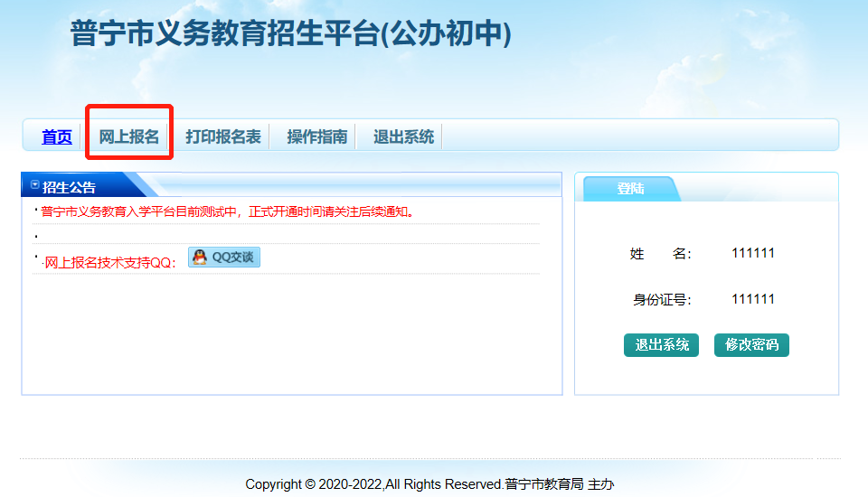The image size is (868, 497).
Task: Open 打印报名表 print form page
Action: [x=223, y=136]
